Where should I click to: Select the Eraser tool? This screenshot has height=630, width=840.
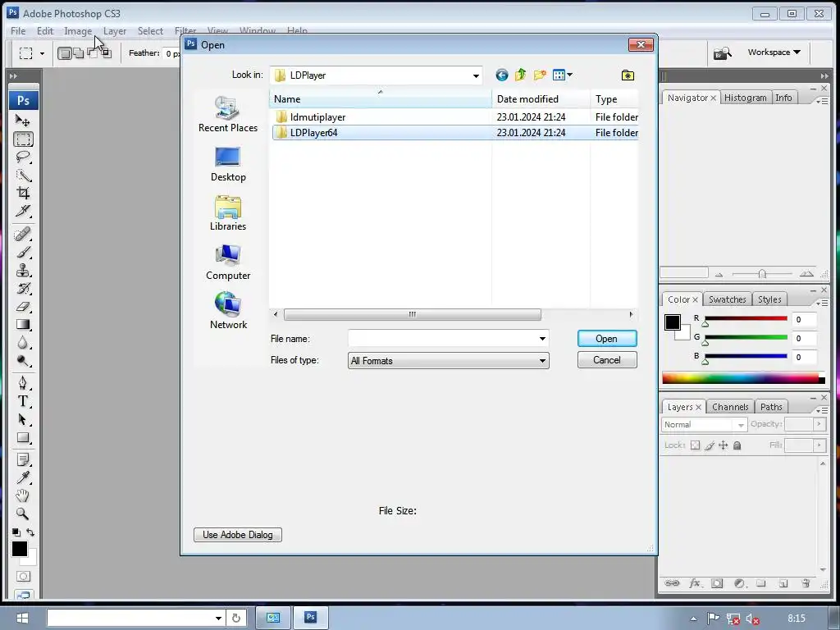[23, 307]
